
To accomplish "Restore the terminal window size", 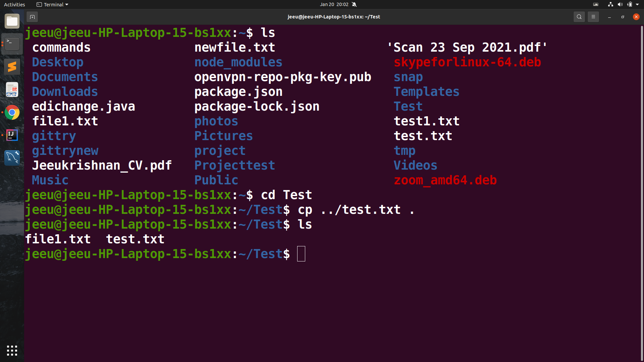I will (x=623, y=17).
